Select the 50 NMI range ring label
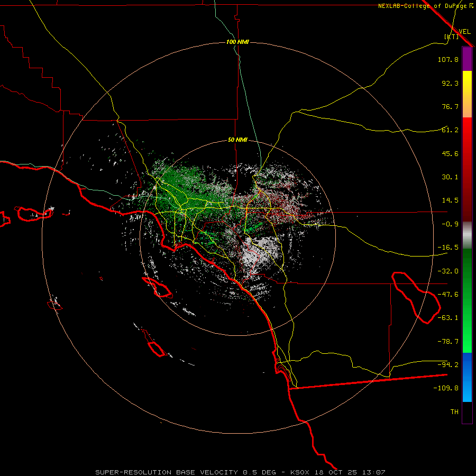Screen dimensions: 476x476 click(x=237, y=140)
